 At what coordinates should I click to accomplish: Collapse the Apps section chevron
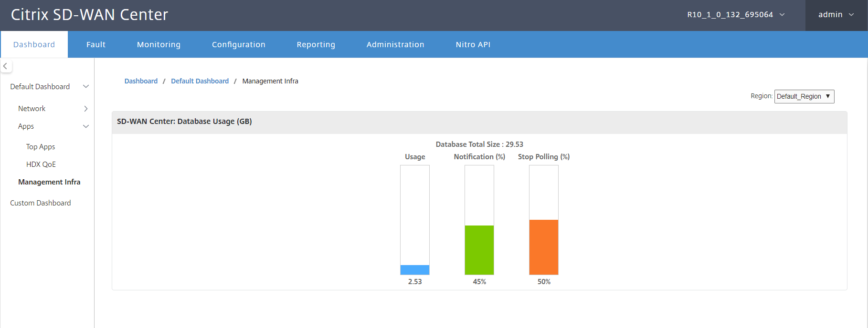tap(86, 126)
